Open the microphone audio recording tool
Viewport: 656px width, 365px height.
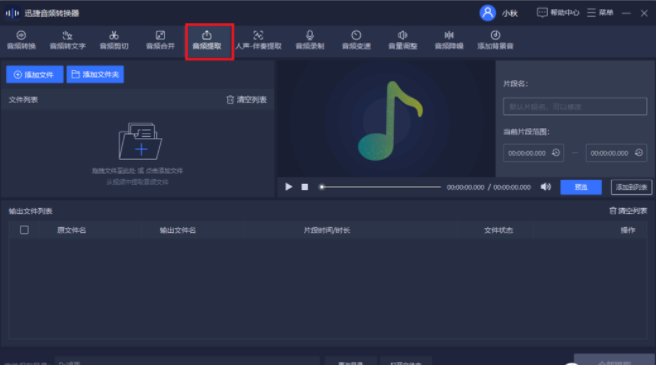(310, 41)
